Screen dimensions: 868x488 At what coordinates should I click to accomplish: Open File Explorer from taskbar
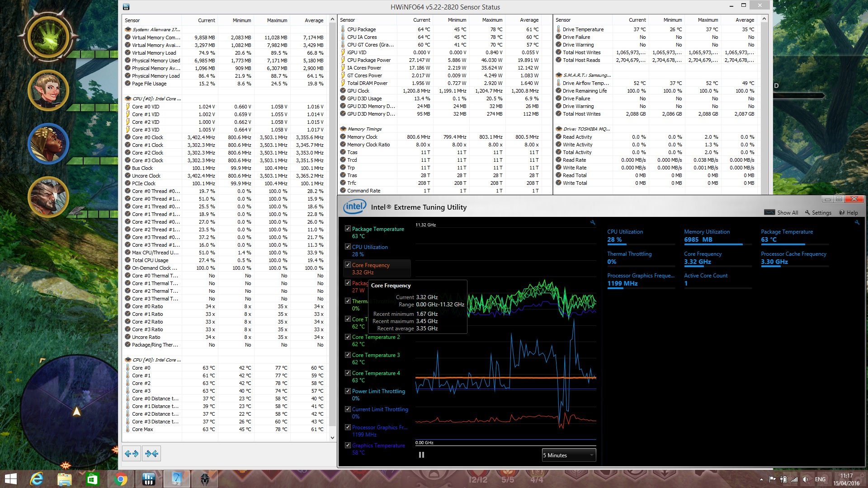coord(64,479)
